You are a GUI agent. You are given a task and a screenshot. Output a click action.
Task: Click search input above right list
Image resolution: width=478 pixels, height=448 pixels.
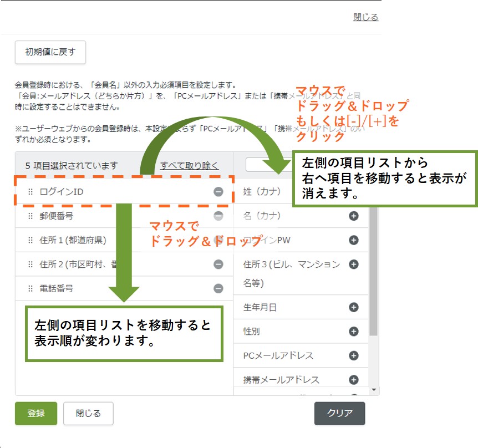(269, 165)
